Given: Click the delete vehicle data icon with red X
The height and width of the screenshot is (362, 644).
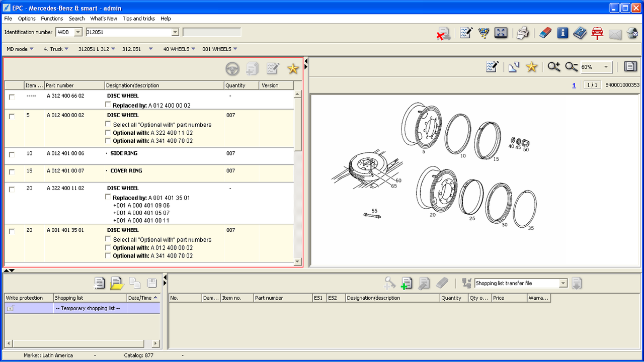Looking at the screenshot, I should click(x=443, y=34).
